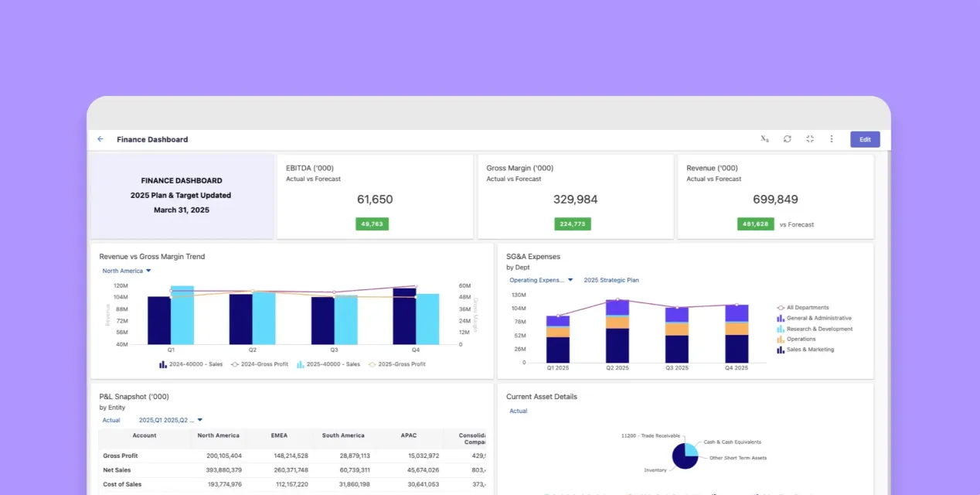The image size is (980, 495).
Task: Click the formula/variables icon in the toolbar
Action: pos(764,138)
